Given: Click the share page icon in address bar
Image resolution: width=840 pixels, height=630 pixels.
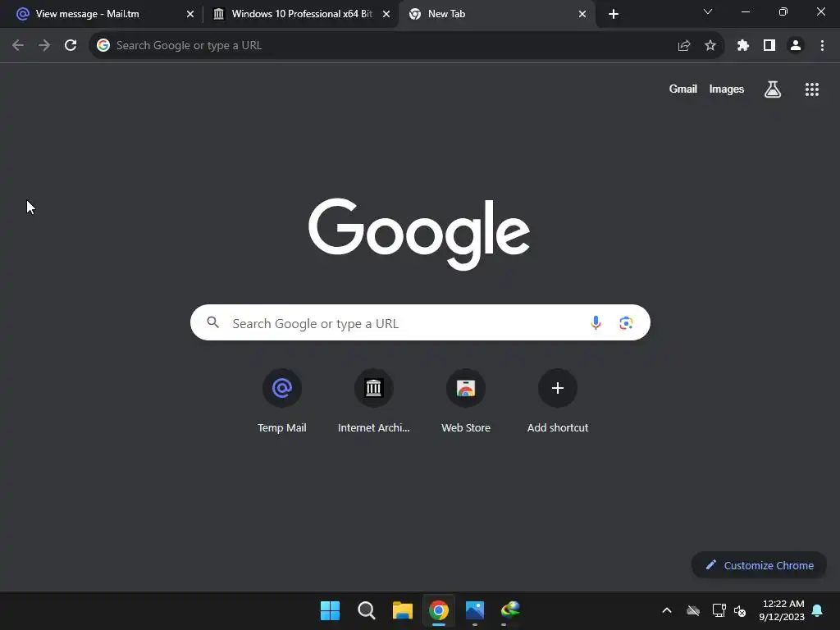Looking at the screenshot, I should (684, 46).
